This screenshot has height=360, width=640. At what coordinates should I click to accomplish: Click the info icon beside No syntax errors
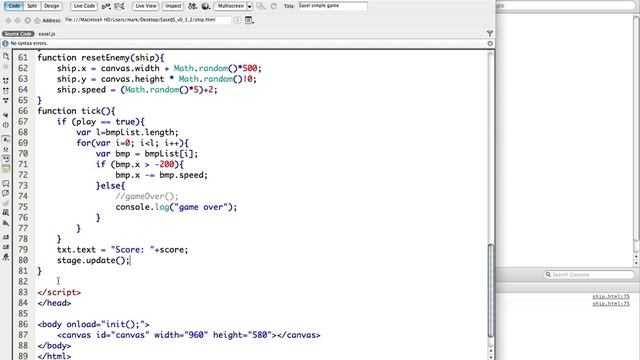tap(5, 43)
